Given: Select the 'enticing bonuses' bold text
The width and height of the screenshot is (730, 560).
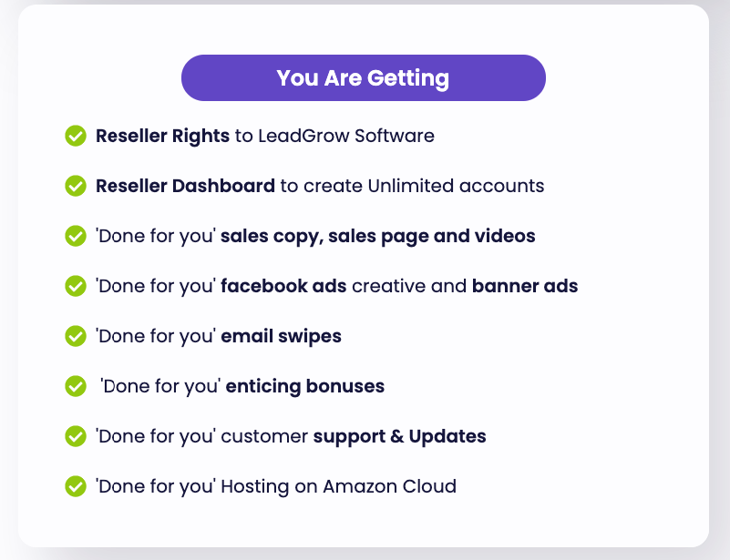Looking at the screenshot, I should 305,386.
